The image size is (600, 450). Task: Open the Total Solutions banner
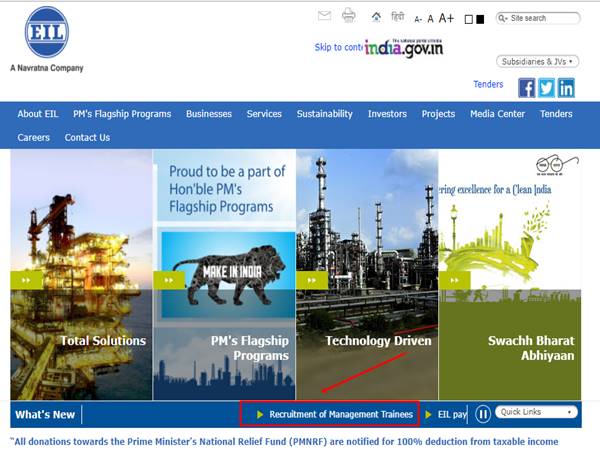pyautogui.click(x=81, y=275)
